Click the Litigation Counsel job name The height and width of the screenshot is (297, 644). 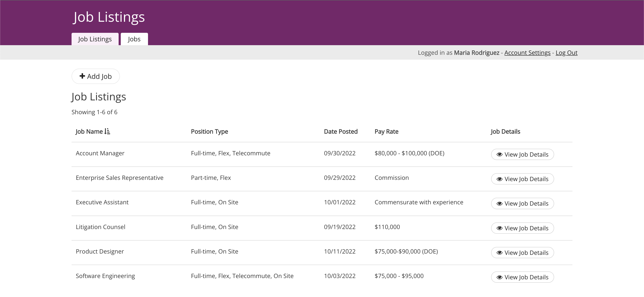pos(101,227)
